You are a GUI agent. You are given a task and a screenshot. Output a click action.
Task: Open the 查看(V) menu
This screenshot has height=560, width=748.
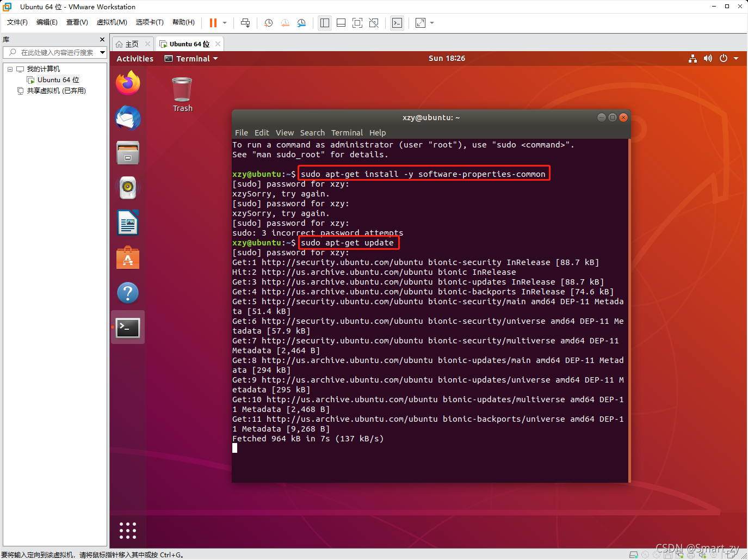click(77, 22)
